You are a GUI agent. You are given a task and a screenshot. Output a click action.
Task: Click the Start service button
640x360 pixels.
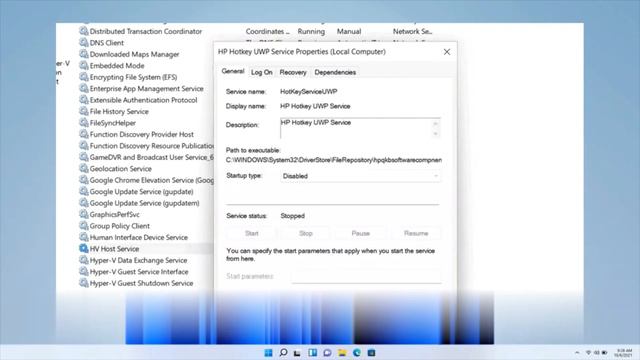click(x=252, y=233)
